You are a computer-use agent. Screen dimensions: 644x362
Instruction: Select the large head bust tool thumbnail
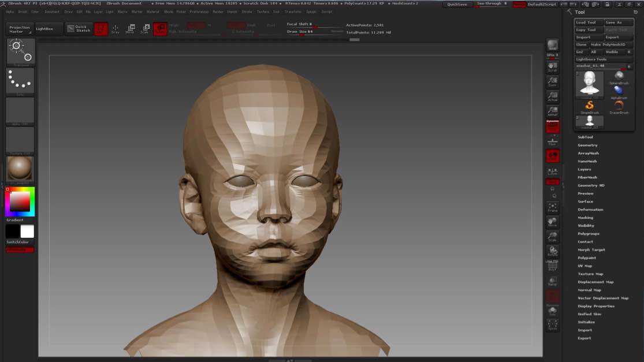point(589,84)
